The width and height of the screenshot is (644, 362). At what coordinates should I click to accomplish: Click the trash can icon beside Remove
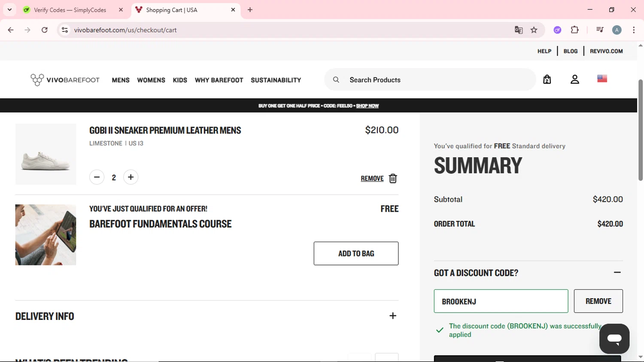click(393, 178)
